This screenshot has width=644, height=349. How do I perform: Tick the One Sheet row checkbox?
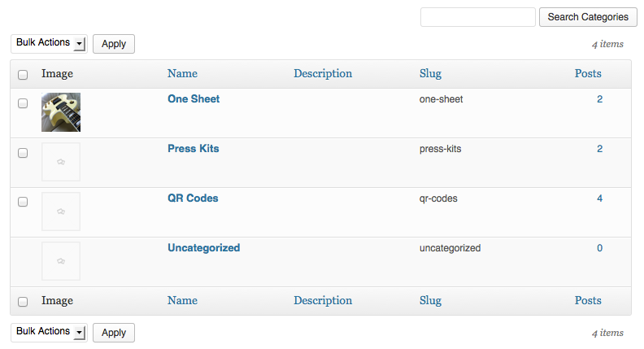23,103
